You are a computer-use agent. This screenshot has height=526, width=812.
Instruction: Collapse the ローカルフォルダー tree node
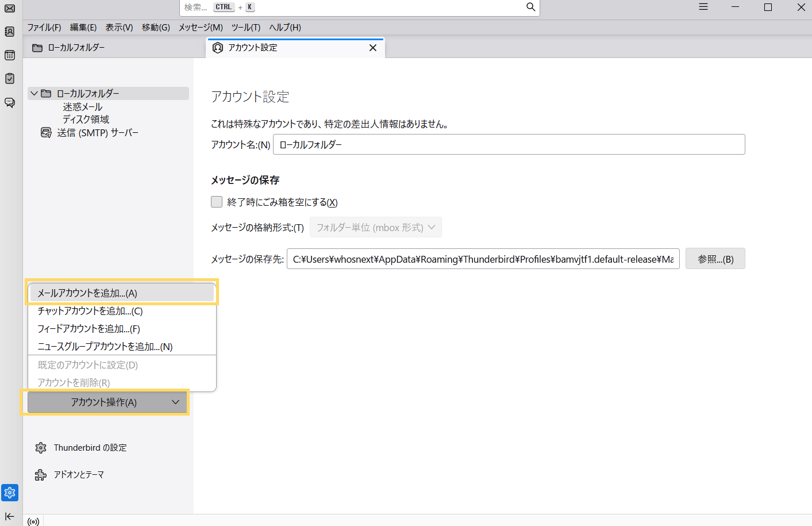tap(34, 93)
